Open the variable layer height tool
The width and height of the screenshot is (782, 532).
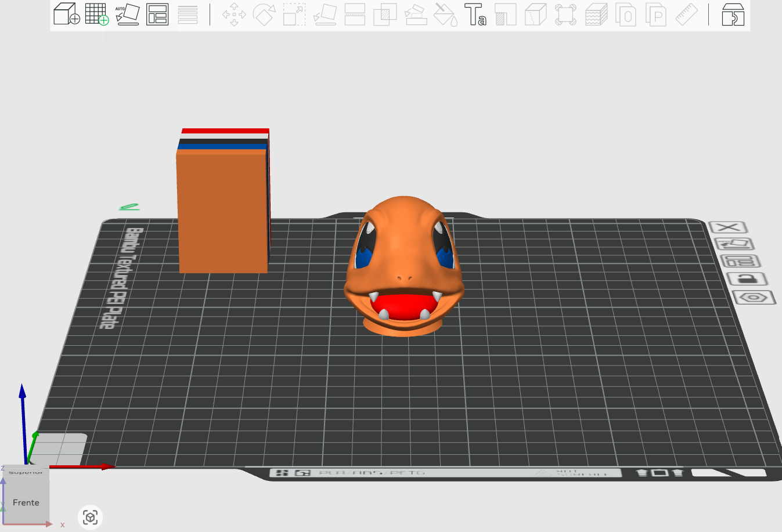pyautogui.click(x=188, y=14)
